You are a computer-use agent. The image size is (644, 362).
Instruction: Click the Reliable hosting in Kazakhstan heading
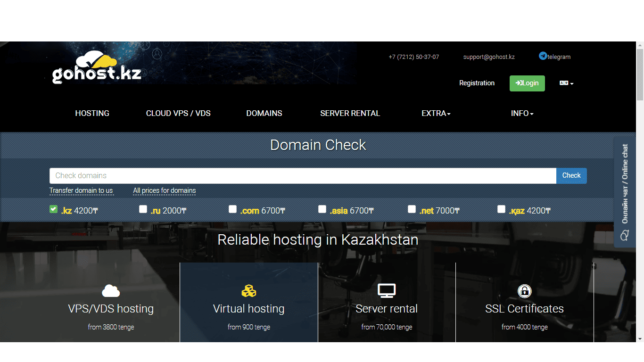(318, 239)
